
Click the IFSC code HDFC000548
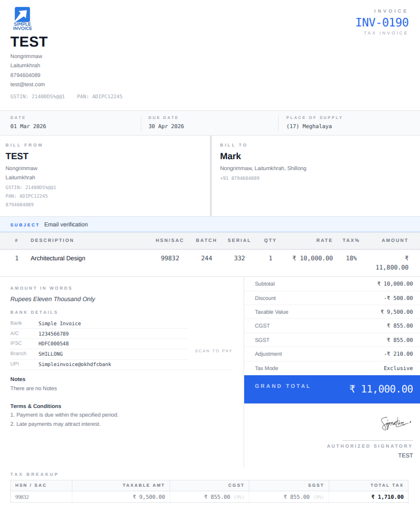(x=53, y=344)
